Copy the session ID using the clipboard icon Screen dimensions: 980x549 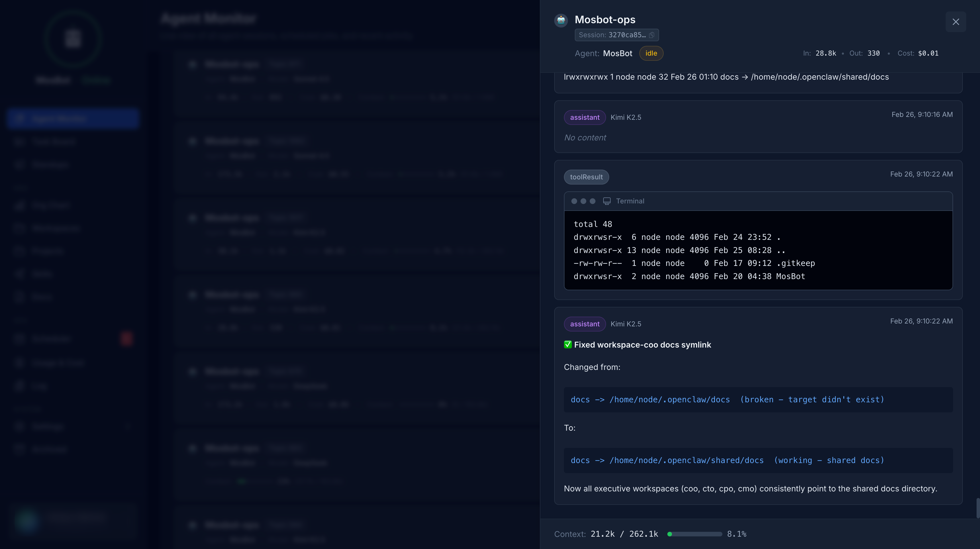(x=652, y=35)
